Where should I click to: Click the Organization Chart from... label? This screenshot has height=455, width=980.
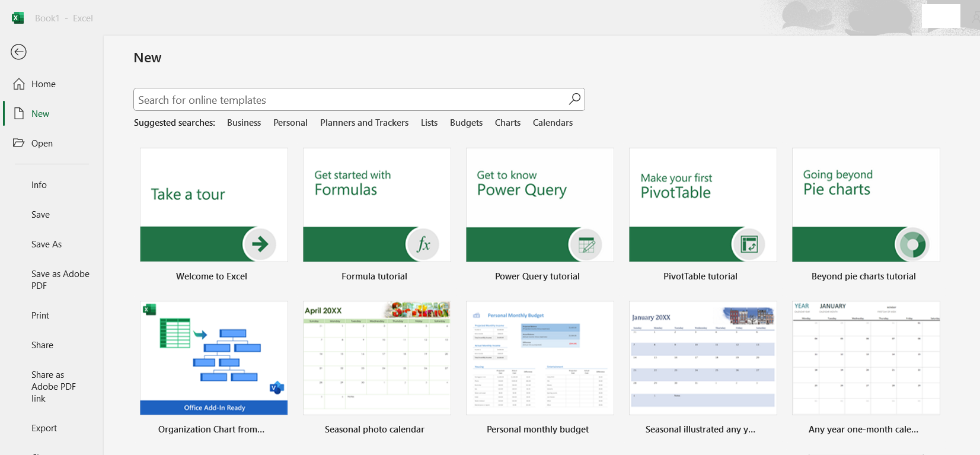[x=211, y=429]
